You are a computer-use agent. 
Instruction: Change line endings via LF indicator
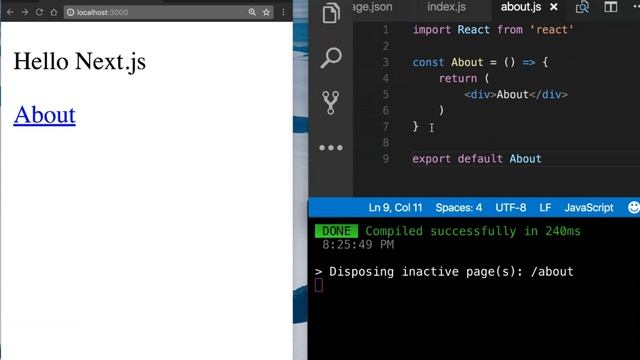545,208
